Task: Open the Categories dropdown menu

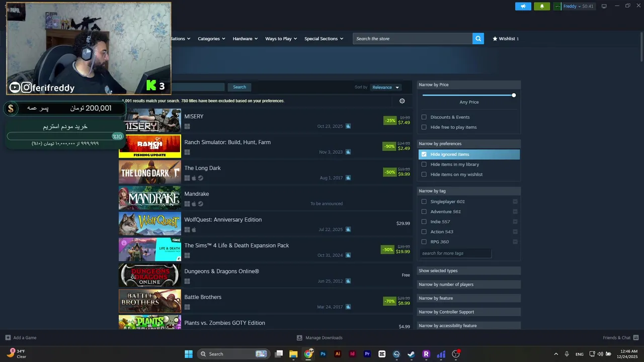Action: (x=211, y=39)
